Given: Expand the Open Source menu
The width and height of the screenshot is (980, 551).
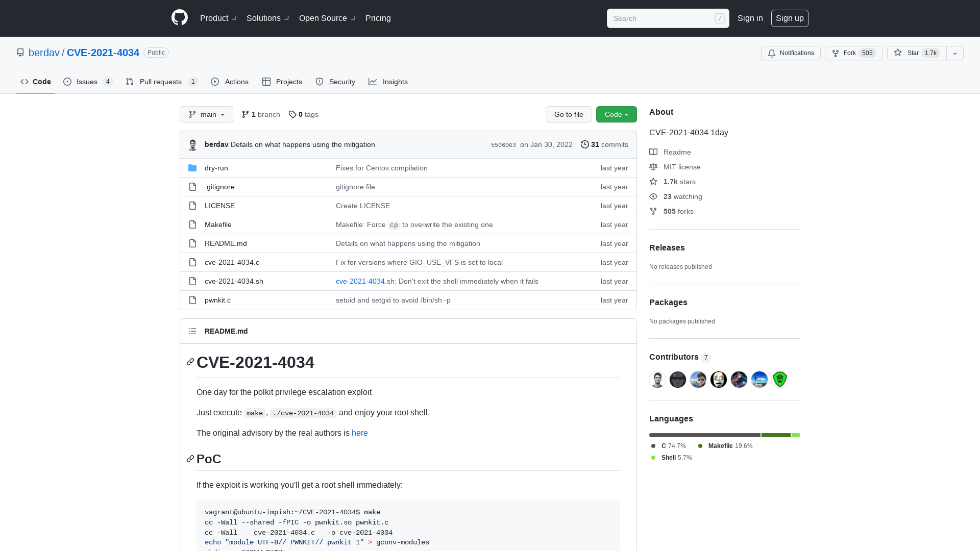Looking at the screenshot, I should tap(328, 18).
